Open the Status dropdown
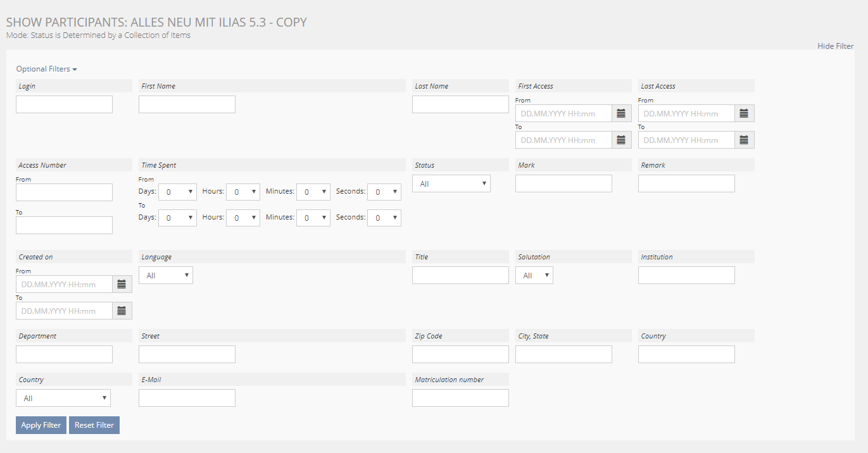 pos(451,183)
